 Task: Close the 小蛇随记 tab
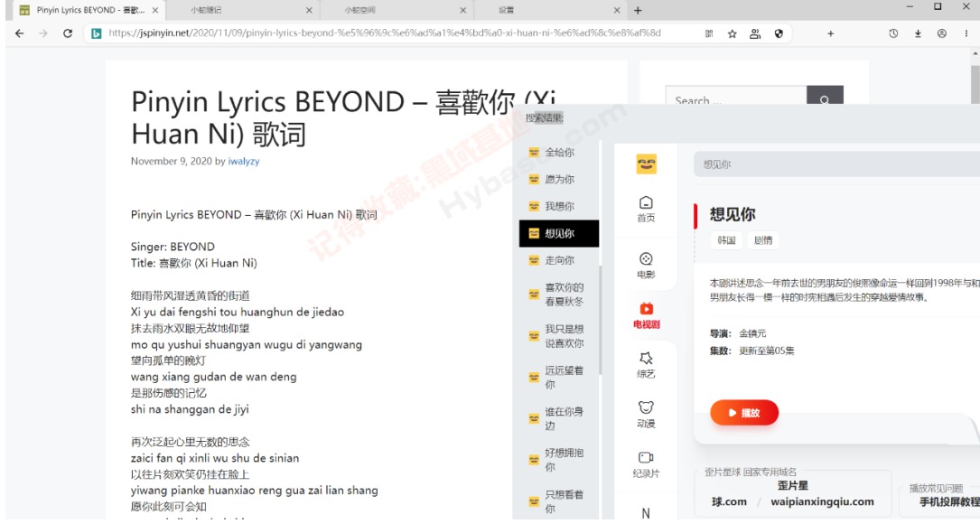point(309,11)
